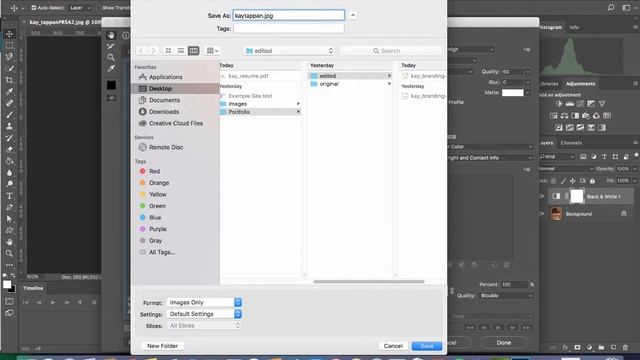Select Desktop in Favorites sidebar
Screen dimensions: 640x360
(x=176, y=89)
